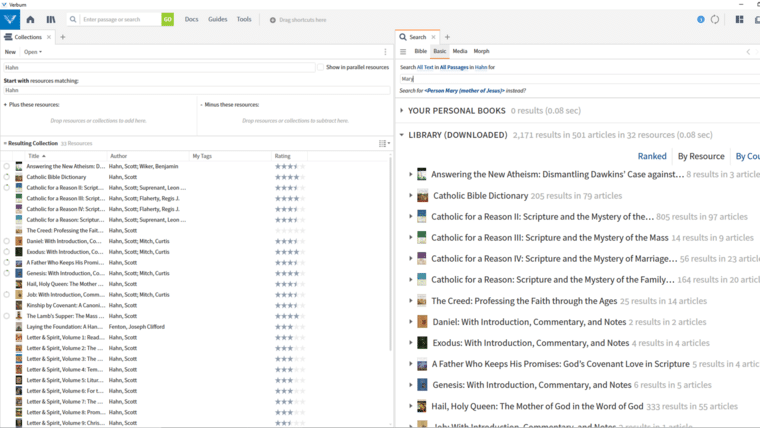Open the Library icon
This screenshot has height=428, width=760.
[x=51, y=20]
